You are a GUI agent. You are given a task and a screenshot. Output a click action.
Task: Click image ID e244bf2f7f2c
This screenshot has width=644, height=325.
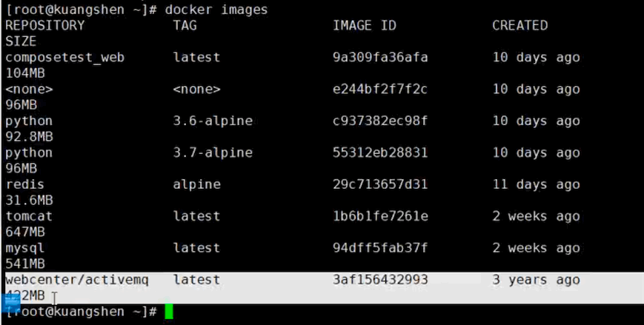coord(380,89)
